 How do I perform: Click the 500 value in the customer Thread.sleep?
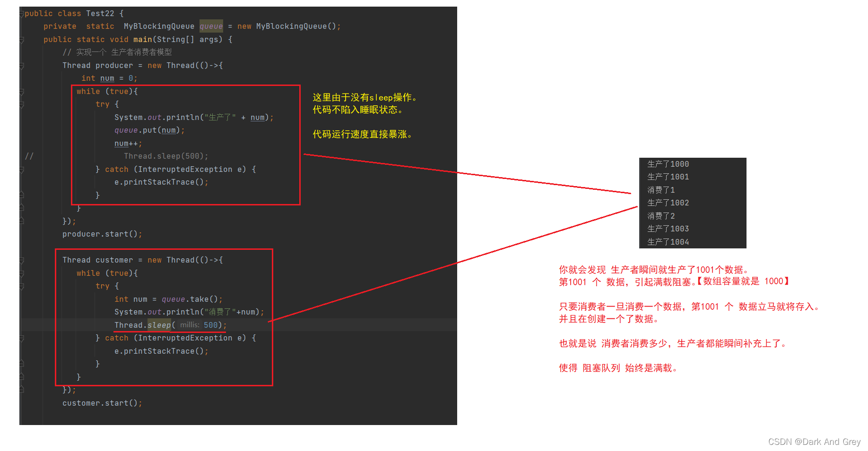[211, 325]
